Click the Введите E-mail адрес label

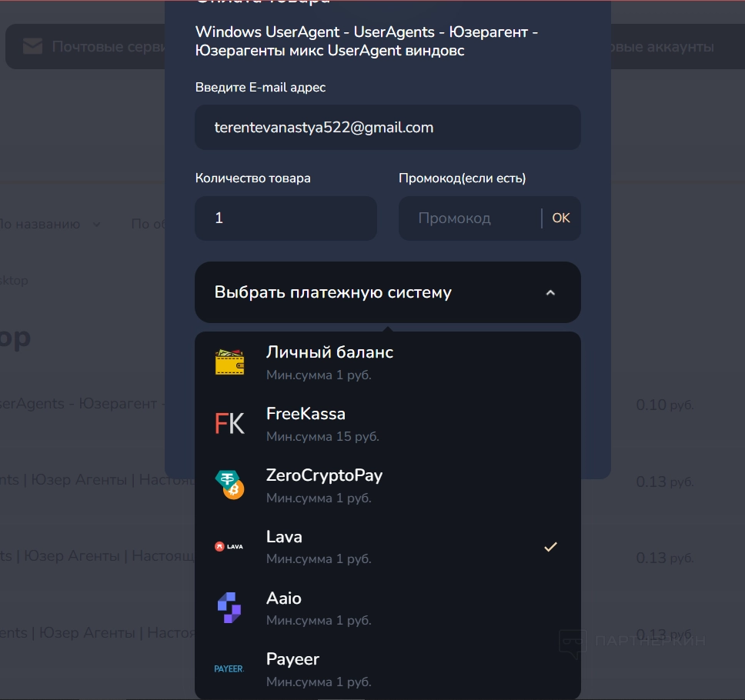pyautogui.click(x=260, y=88)
